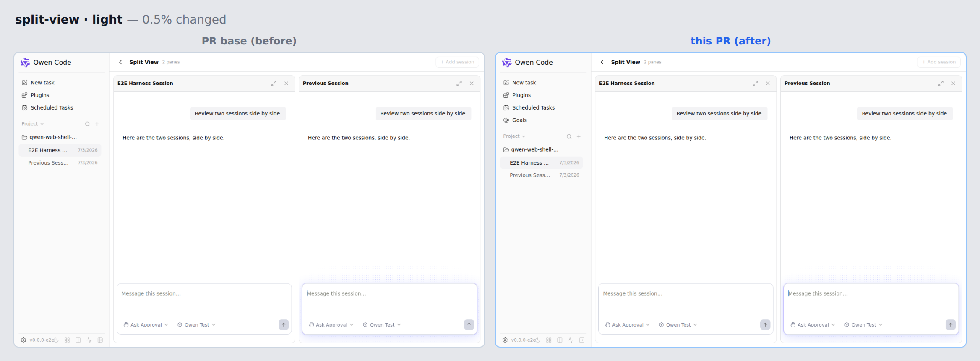Send message arrow in E2E pane, after window
The width and height of the screenshot is (980, 361).
point(765,324)
